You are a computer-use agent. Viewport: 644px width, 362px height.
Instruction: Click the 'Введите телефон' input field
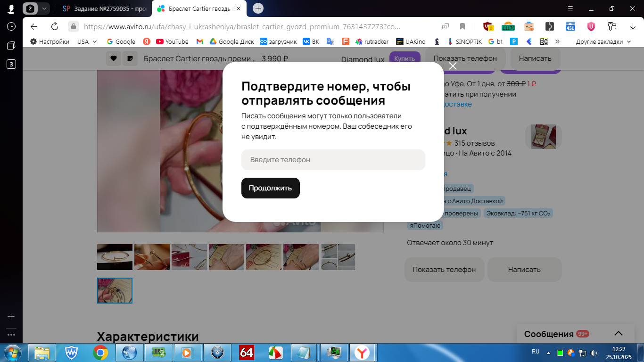[x=333, y=160]
